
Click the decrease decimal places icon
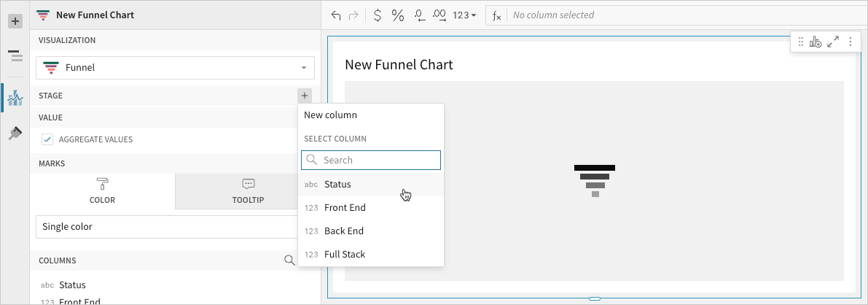420,15
